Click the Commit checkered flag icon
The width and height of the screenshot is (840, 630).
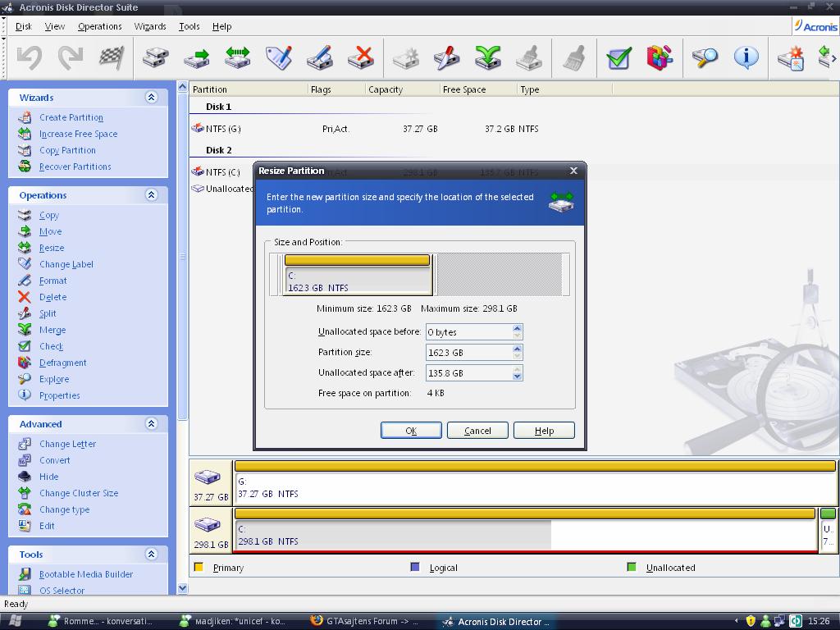click(x=111, y=57)
